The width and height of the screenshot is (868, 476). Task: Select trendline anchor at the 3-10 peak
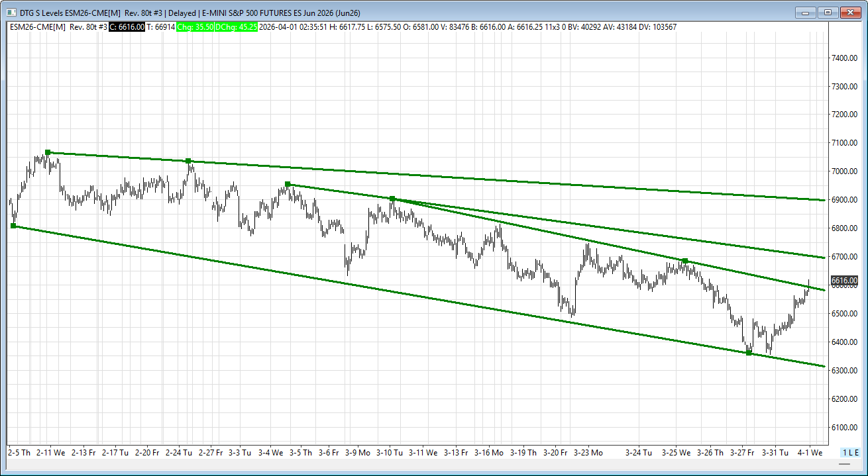click(392, 199)
